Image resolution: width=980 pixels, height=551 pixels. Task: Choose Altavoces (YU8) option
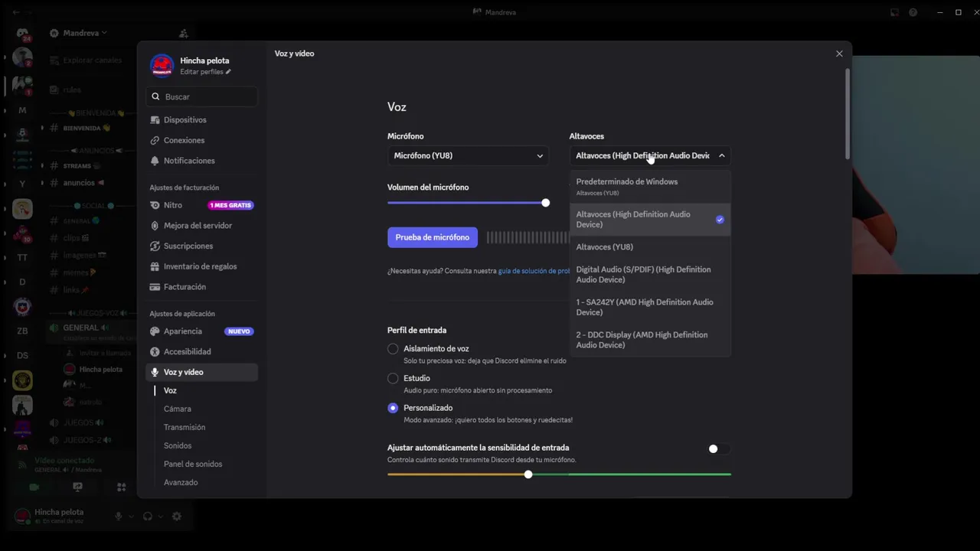click(650, 247)
